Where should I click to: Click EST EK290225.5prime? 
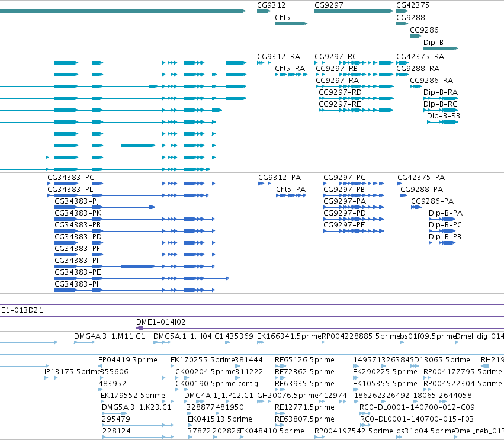[x=385, y=372]
